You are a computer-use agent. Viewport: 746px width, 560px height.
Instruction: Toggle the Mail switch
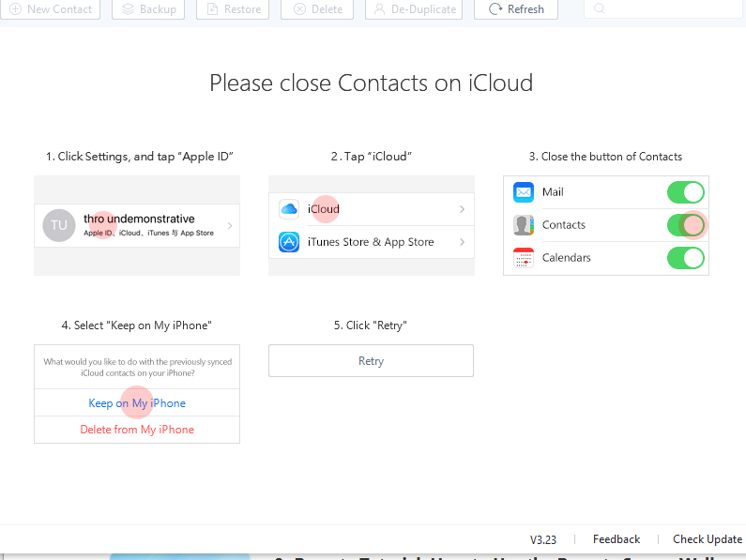click(x=686, y=192)
